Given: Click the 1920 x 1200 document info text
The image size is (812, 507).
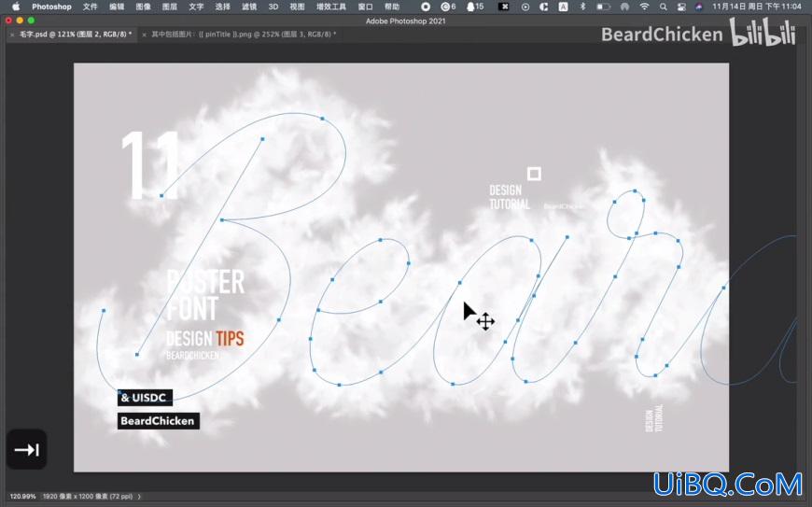Looking at the screenshot, I should click(x=88, y=496).
